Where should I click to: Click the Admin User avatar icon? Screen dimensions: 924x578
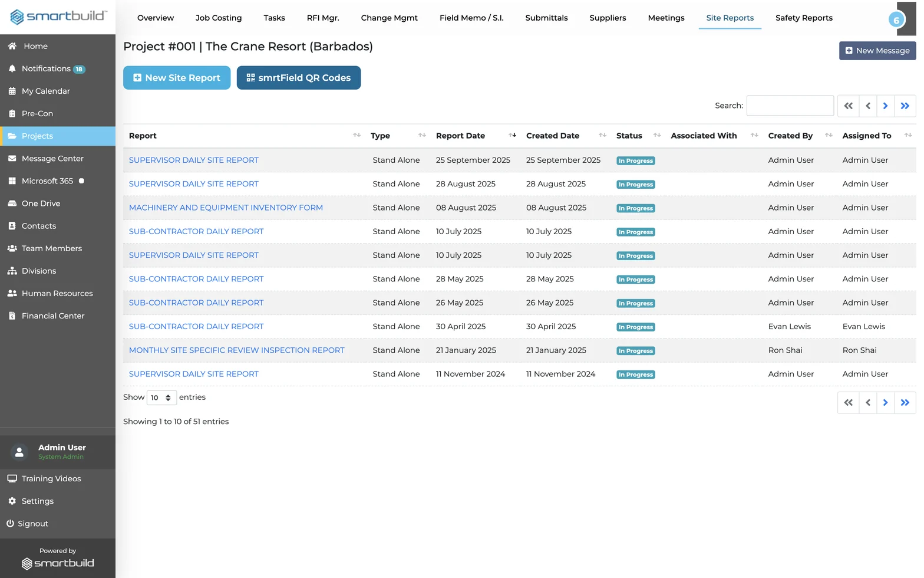19,452
